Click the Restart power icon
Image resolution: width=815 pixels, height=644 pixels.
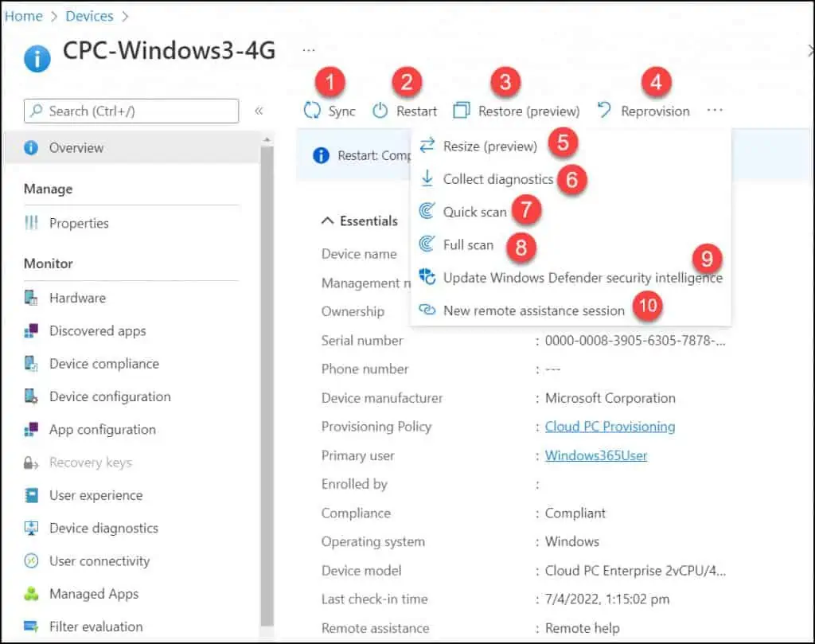click(380, 110)
